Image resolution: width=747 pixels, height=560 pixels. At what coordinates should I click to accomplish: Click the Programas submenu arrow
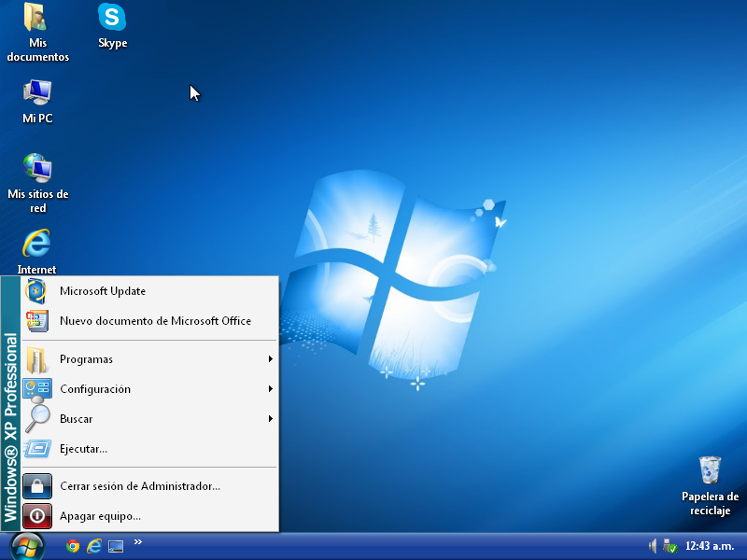pyautogui.click(x=271, y=359)
